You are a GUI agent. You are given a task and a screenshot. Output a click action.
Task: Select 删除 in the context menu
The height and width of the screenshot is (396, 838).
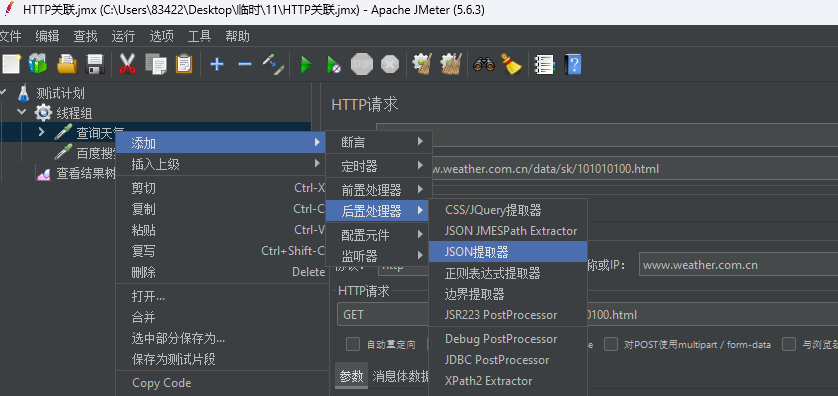tap(221, 273)
